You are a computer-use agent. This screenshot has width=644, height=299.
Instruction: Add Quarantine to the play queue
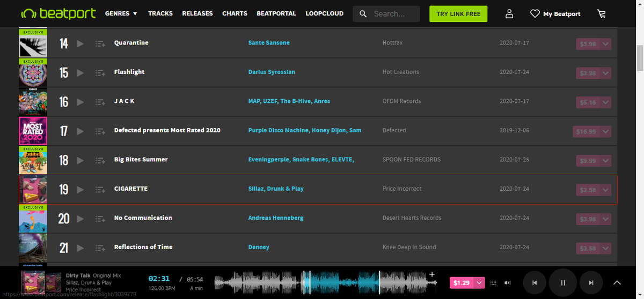click(100, 43)
